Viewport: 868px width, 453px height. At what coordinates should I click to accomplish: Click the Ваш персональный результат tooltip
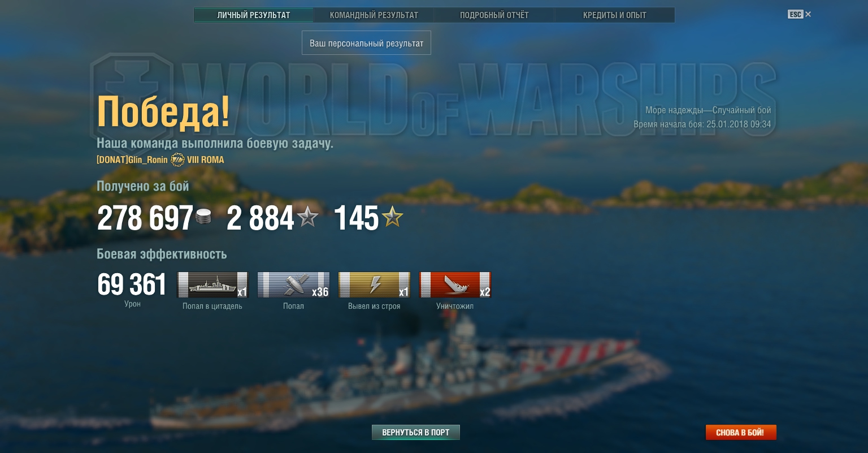click(x=366, y=43)
